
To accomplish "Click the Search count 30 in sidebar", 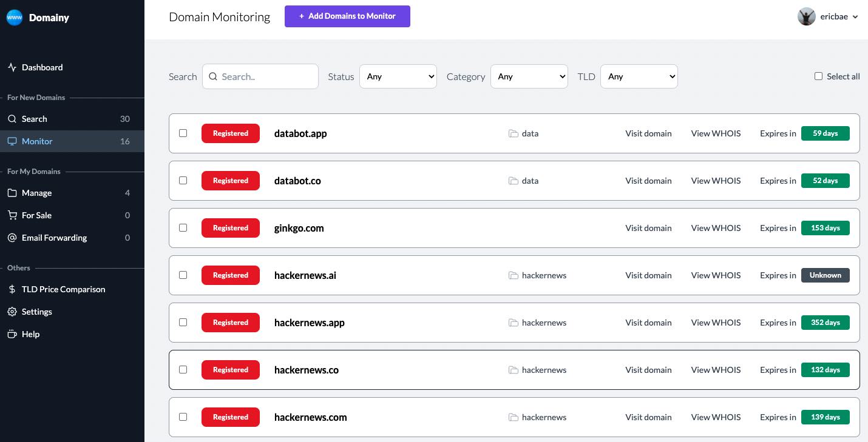I will tap(125, 119).
